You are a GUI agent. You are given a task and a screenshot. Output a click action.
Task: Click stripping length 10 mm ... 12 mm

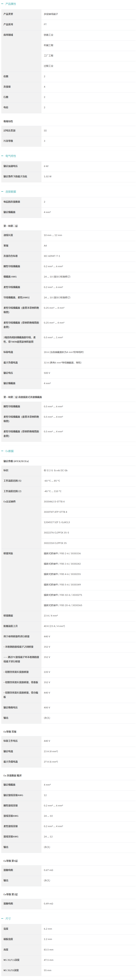53,235
